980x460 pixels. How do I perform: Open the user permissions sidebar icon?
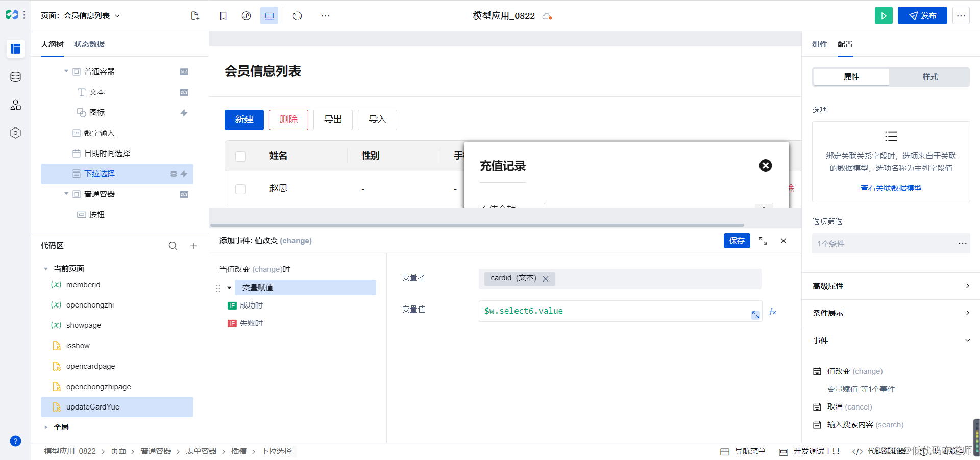tap(15, 105)
